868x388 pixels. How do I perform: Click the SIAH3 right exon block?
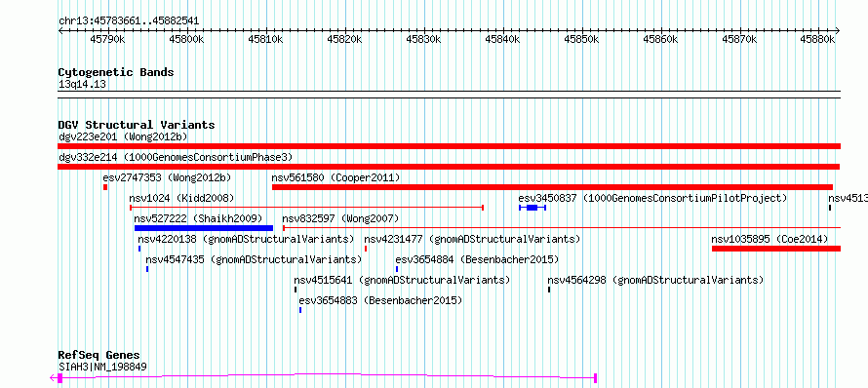595,378
